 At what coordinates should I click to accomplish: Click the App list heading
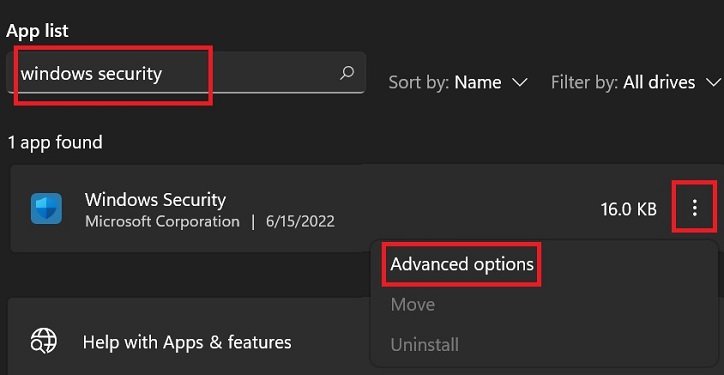coord(37,31)
